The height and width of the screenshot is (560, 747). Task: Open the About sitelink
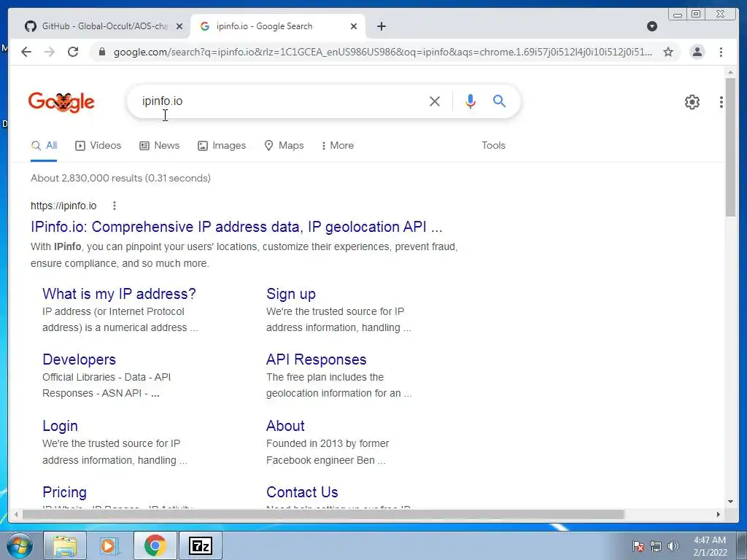pos(285,426)
